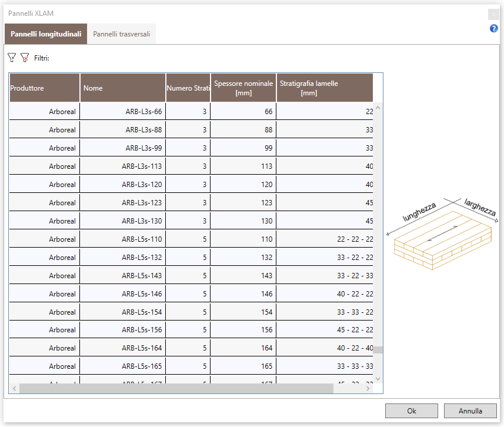Confirm with the Ok button
The width and height of the screenshot is (504, 427).
click(412, 411)
